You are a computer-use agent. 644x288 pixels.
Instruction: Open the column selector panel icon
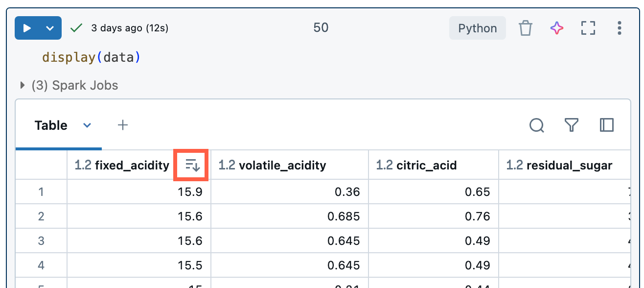pyautogui.click(x=606, y=125)
